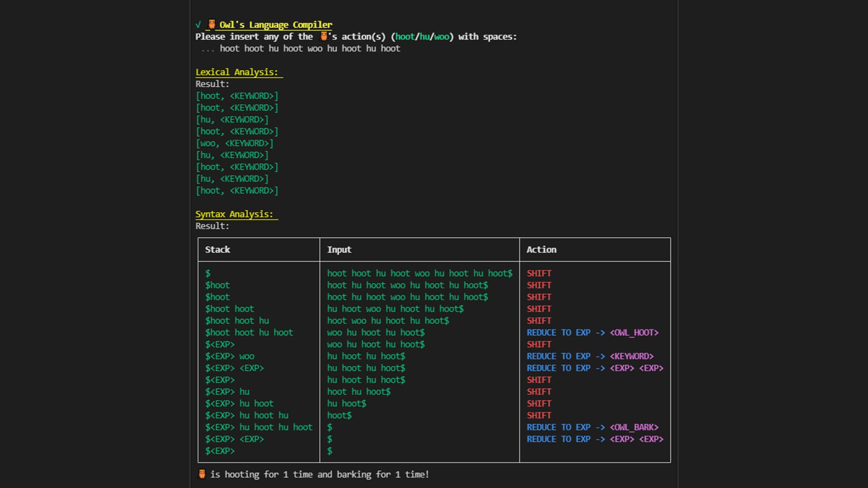Screen dimensions: 868x488
Task: Click the summary 'is hooting for 1 time and barking for 1 time!'
Action: (320, 474)
